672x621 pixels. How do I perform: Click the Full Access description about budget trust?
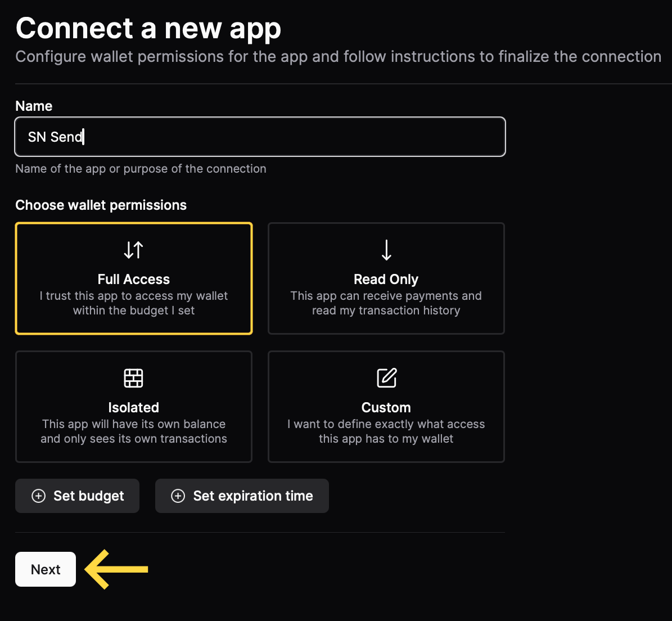pyautogui.click(x=134, y=303)
